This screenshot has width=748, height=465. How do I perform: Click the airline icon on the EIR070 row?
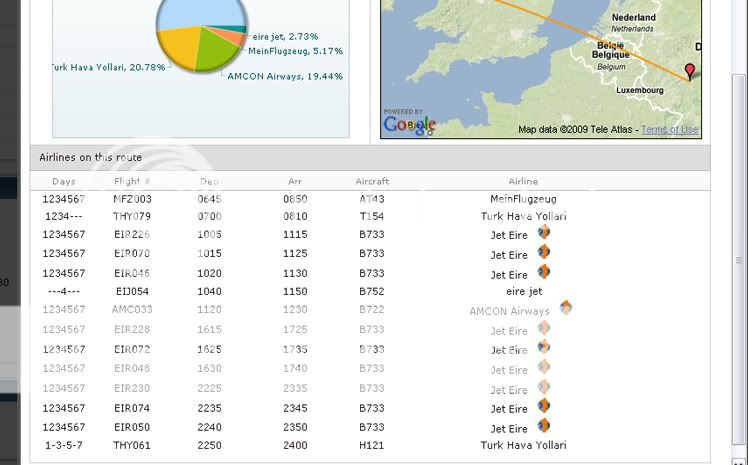(x=544, y=252)
